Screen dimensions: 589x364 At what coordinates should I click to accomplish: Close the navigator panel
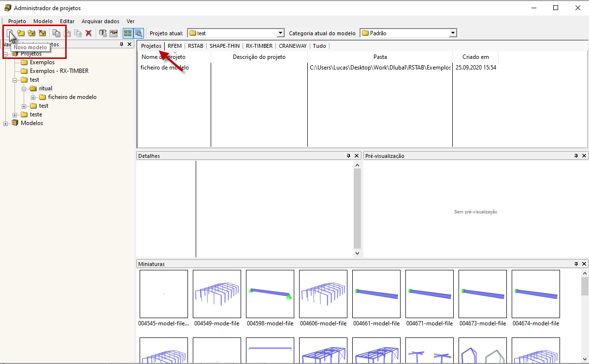pos(129,44)
